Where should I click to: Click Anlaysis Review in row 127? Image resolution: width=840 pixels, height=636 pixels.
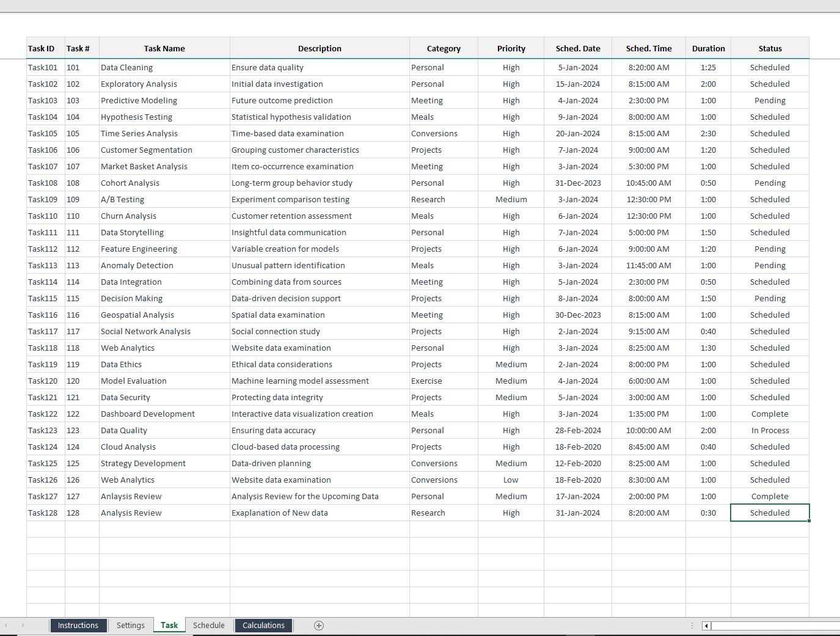[164, 496]
